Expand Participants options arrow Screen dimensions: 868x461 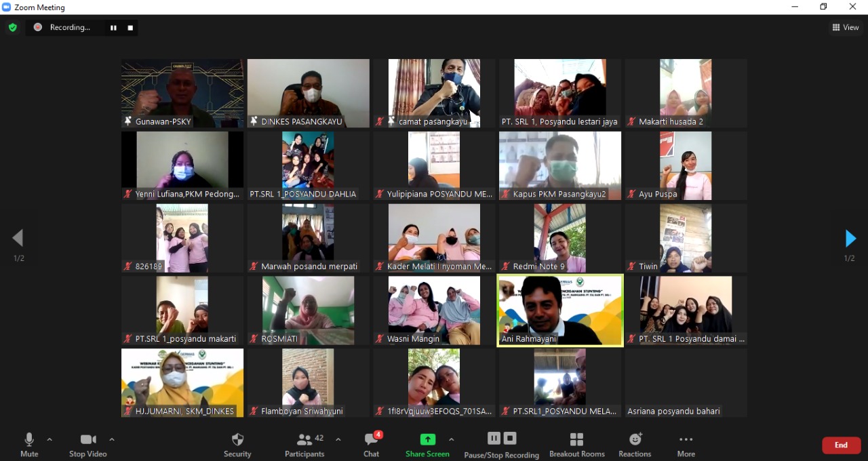[x=338, y=439]
